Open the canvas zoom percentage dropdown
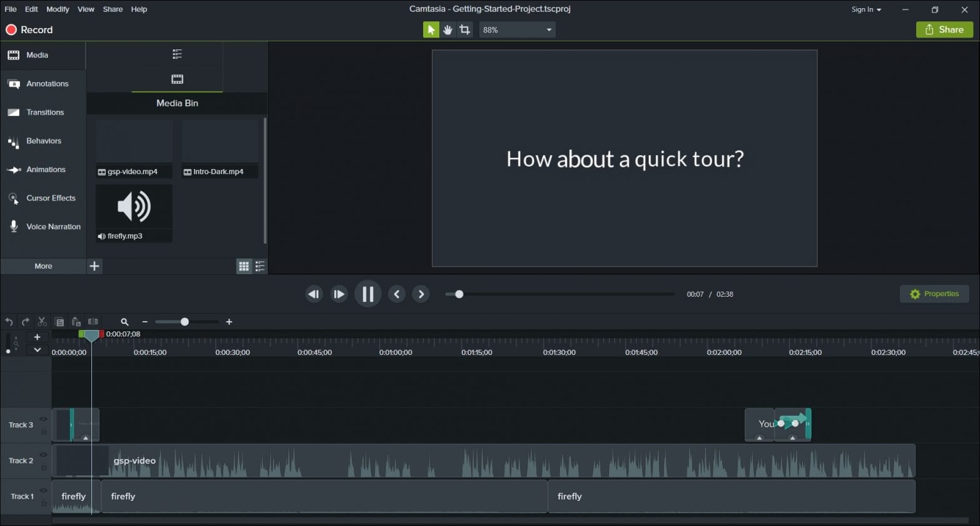Viewport: 980px width, 526px height. [x=547, y=29]
